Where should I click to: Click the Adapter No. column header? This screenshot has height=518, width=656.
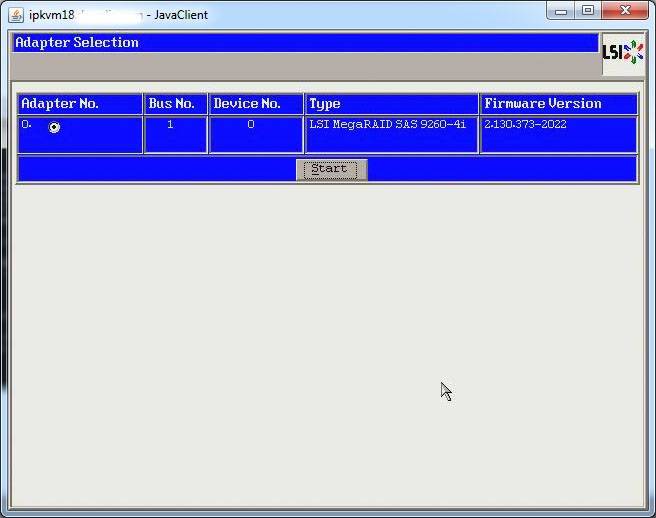point(80,104)
